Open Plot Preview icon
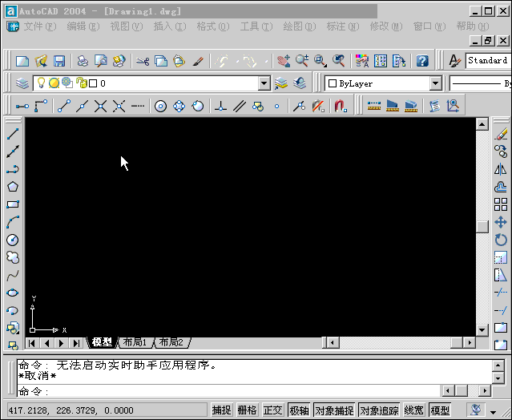512x420 pixels. click(101, 61)
